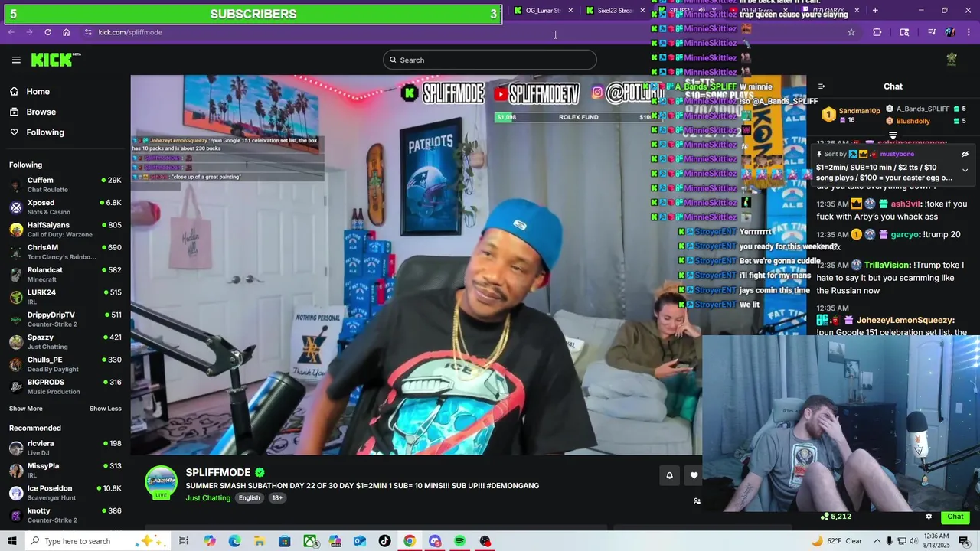
Task: Open Task View on taskbar
Action: click(x=184, y=541)
